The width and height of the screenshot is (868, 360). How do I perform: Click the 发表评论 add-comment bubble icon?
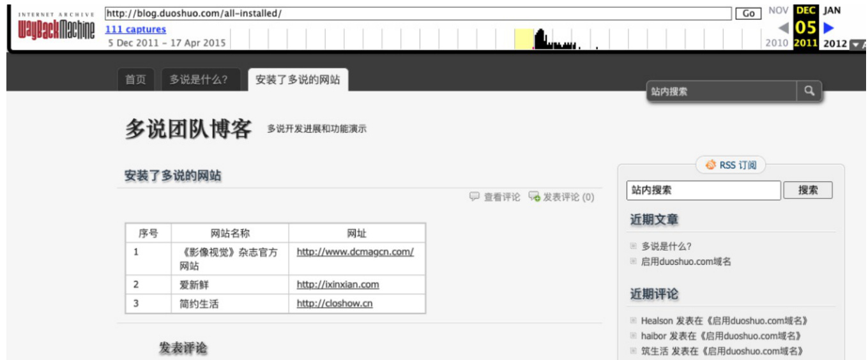coord(534,197)
